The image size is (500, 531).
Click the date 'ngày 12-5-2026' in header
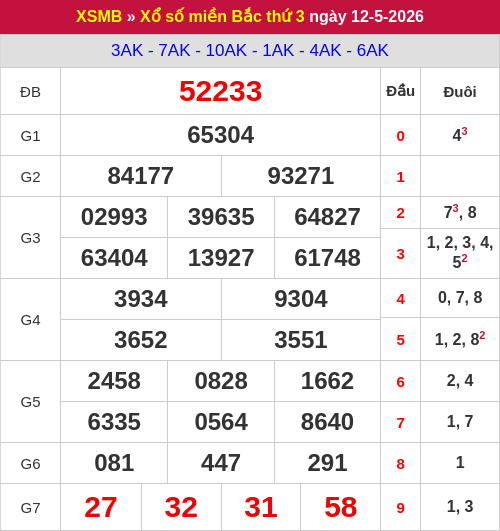click(x=366, y=16)
